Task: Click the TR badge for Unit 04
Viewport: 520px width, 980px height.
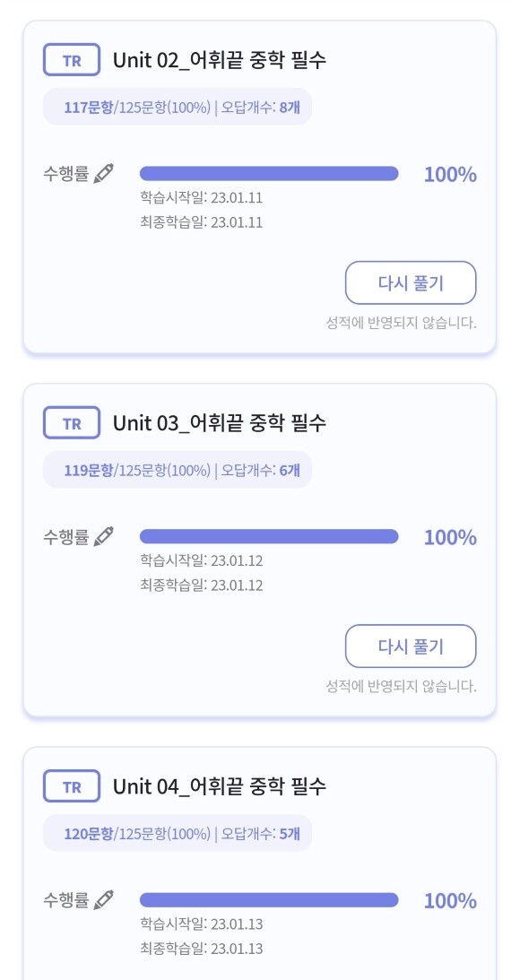Action: click(72, 786)
